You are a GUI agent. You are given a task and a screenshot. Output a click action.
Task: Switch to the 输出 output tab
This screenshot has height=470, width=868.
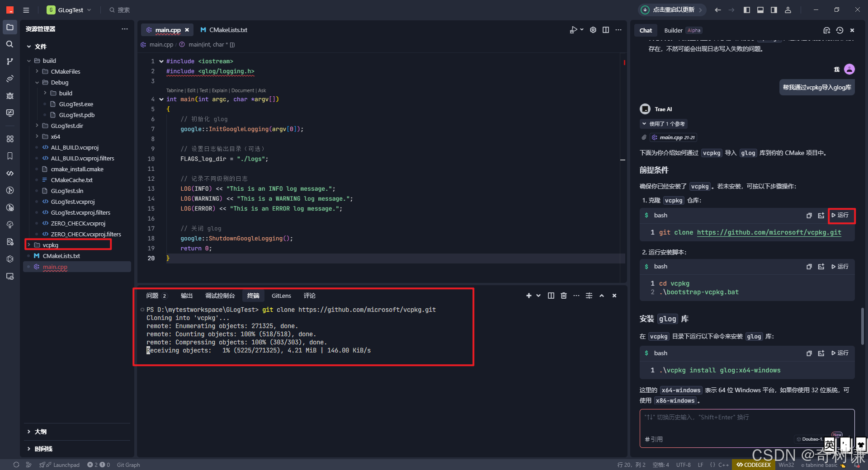pyautogui.click(x=187, y=296)
